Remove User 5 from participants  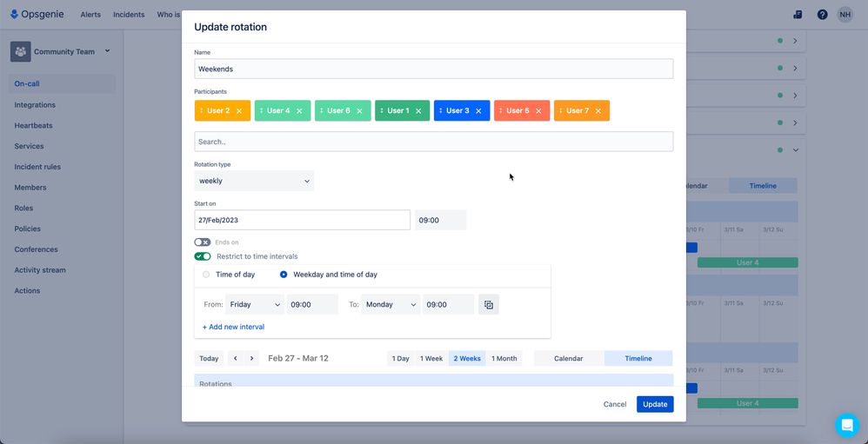(x=538, y=110)
